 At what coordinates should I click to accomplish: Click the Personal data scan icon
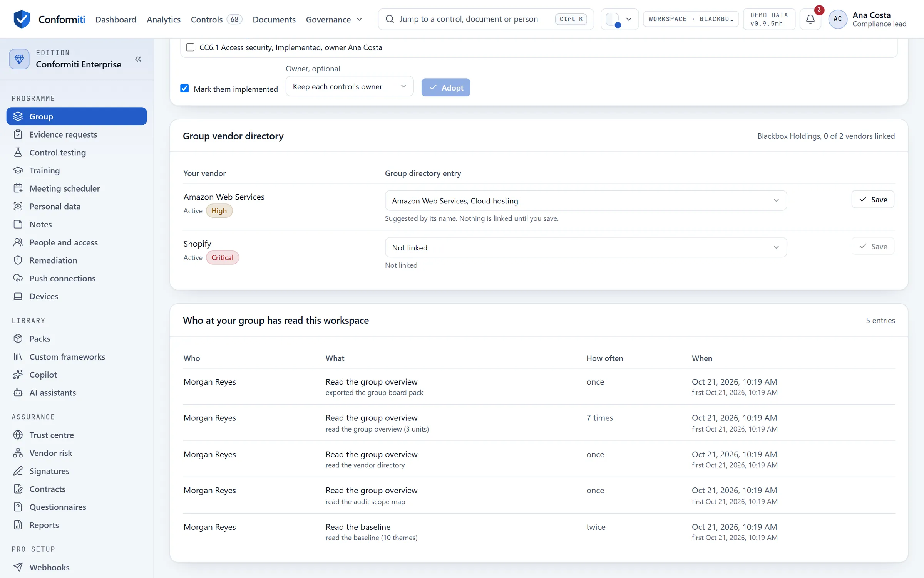click(x=18, y=206)
